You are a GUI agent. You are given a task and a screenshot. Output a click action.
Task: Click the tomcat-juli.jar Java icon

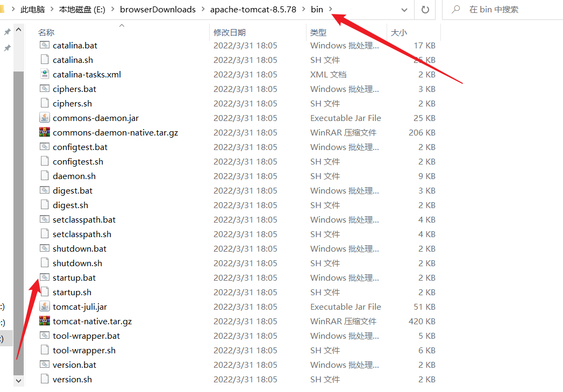tap(45, 307)
